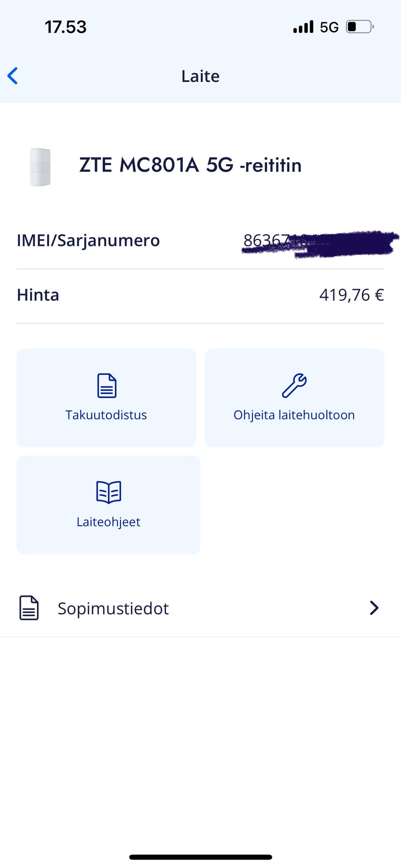This screenshot has width=401, height=868.
Task: Open Ohjeita laitehuoltoon instructions
Action: tap(294, 398)
